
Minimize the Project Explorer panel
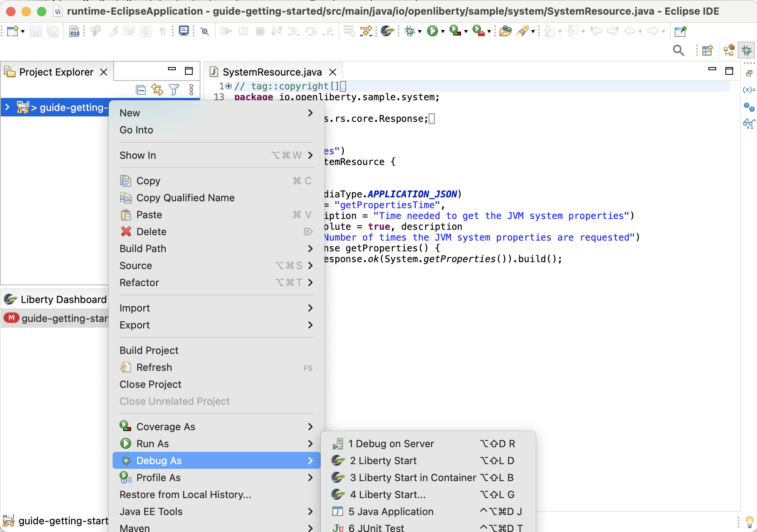click(x=172, y=70)
